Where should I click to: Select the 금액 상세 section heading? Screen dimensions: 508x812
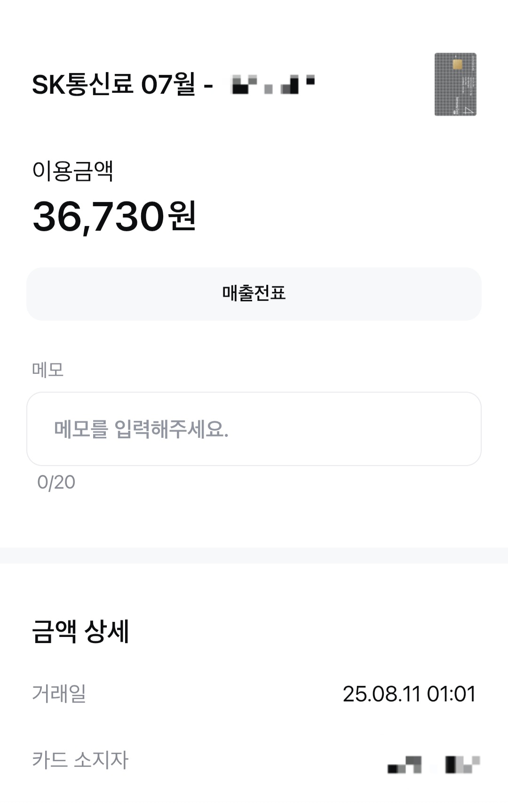[x=80, y=631]
